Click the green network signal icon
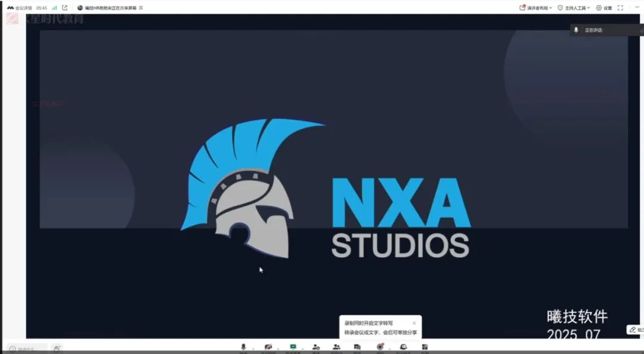Image resolution: width=644 pixels, height=354 pixels. (54, 8)
